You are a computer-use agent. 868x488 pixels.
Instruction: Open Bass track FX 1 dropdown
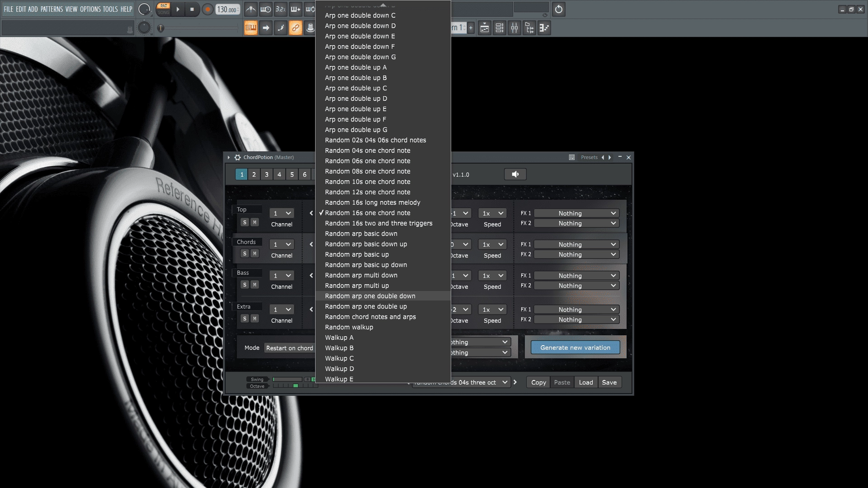(576, 276)
